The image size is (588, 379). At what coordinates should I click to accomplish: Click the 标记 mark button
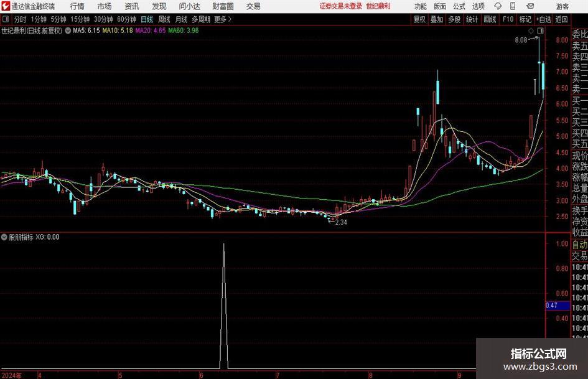(525, 19)
